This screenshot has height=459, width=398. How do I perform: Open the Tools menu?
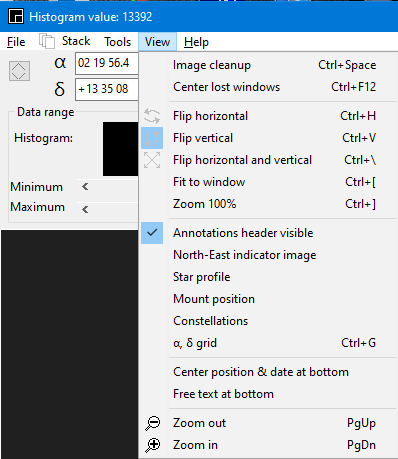[117, 42]
